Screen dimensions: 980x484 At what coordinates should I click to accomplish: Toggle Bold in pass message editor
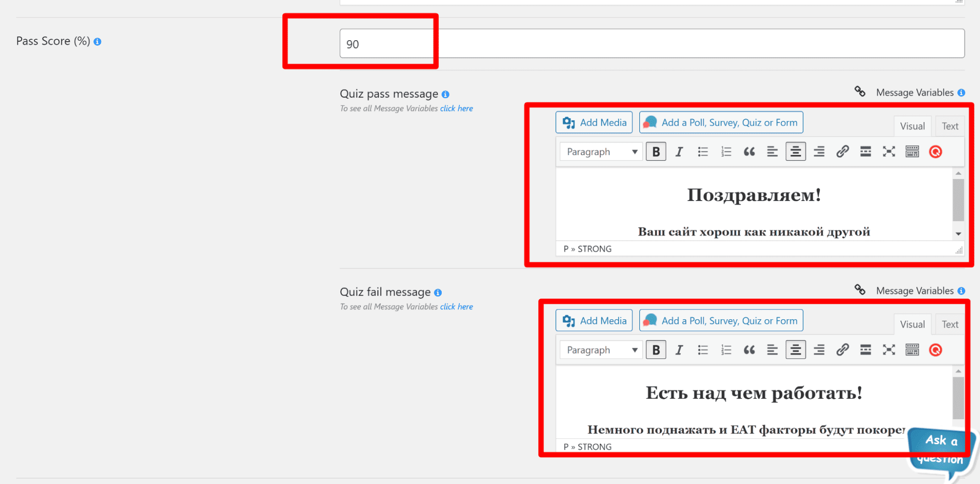pyautogui.click(x=655, y=152)
